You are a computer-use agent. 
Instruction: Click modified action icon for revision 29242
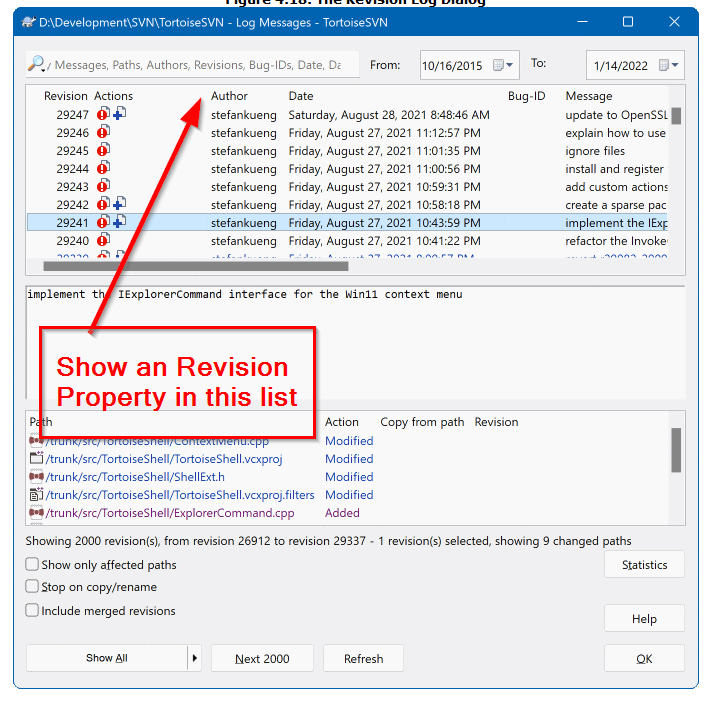pos(103,203)
